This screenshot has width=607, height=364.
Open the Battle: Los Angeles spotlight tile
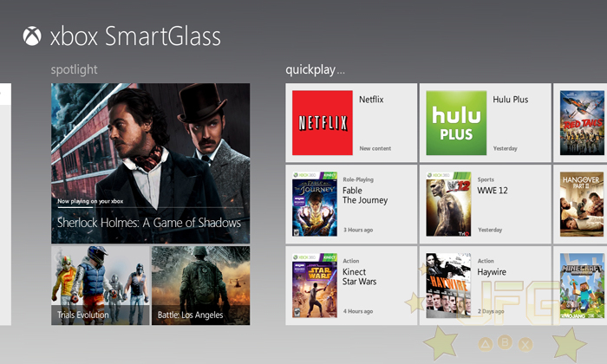(200, 285)
